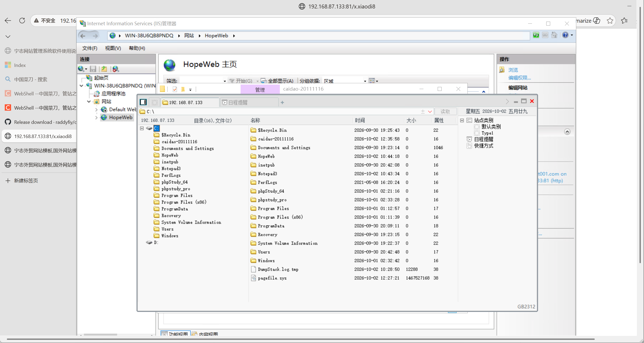
Task: Click the 日程提醒 clock icon in right tree
Action: (x=469, y=139)
